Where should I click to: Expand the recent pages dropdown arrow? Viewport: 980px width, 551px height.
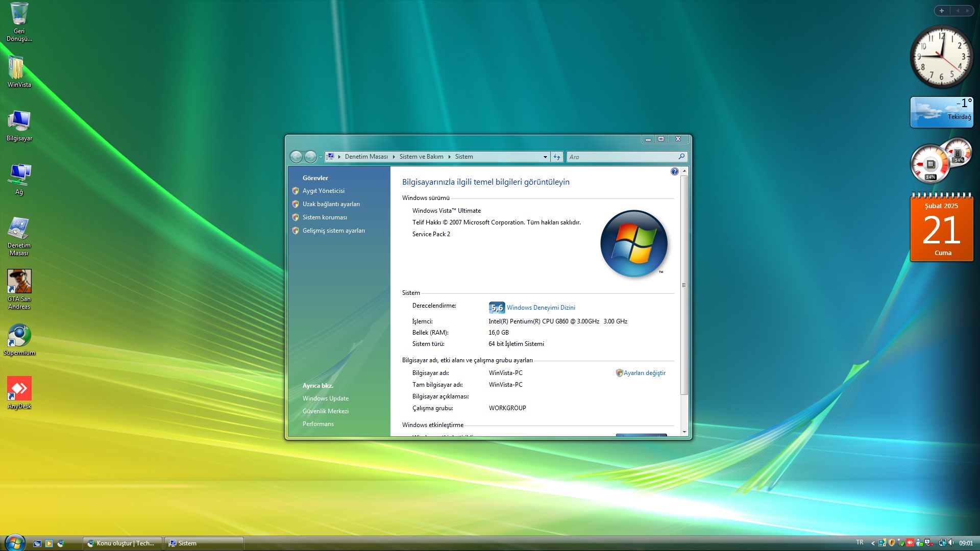click(321, 157)
